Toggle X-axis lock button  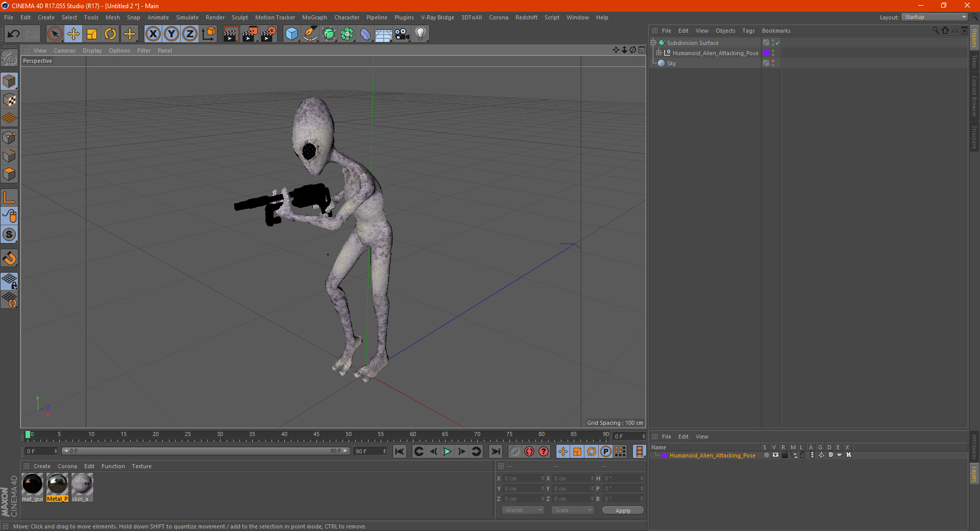point(153,34)
